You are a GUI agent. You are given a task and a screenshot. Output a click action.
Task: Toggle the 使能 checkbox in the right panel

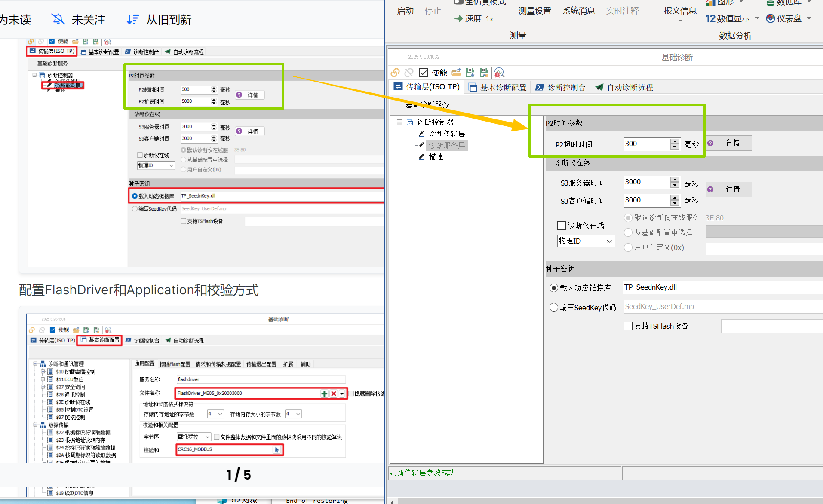tap(424, 73)
